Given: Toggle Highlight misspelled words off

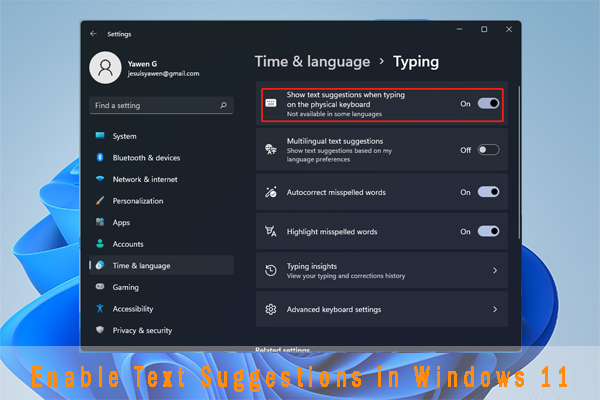Looking at the screenshot, I should (x=488, y=231).
